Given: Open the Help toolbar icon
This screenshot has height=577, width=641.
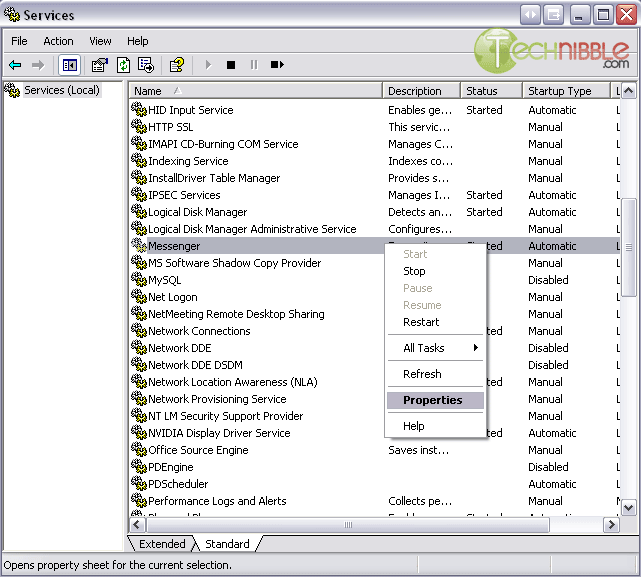Looking at the screenshot, I should (177, 65).
